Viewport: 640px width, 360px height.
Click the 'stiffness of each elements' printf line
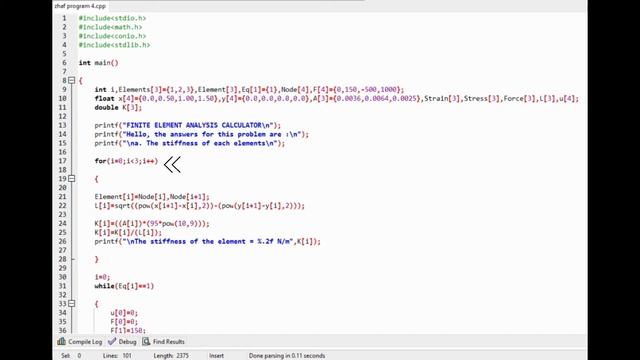pyautogui.click(x=190, y=143)
